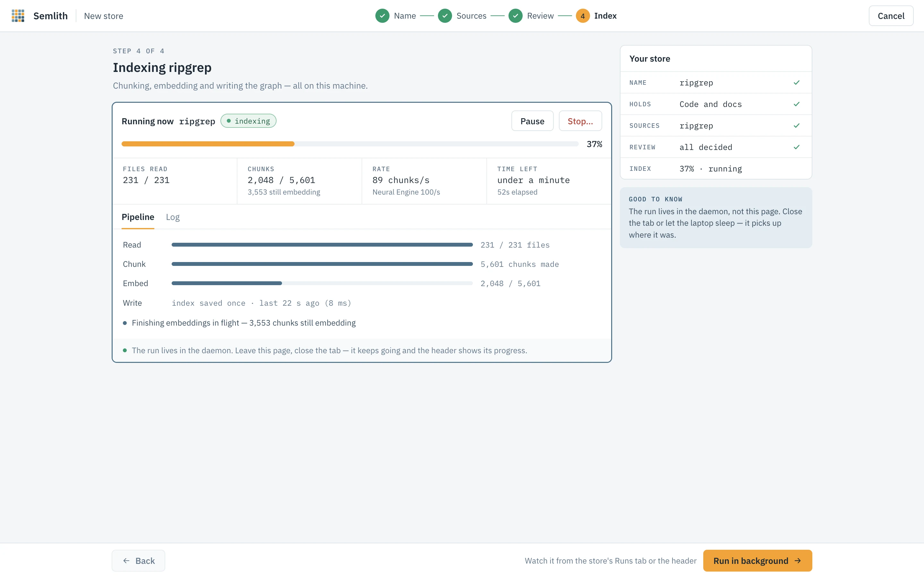Switch to the Pipeline tab
Viewport: 924px width, 578px height.
coord(138,217)
